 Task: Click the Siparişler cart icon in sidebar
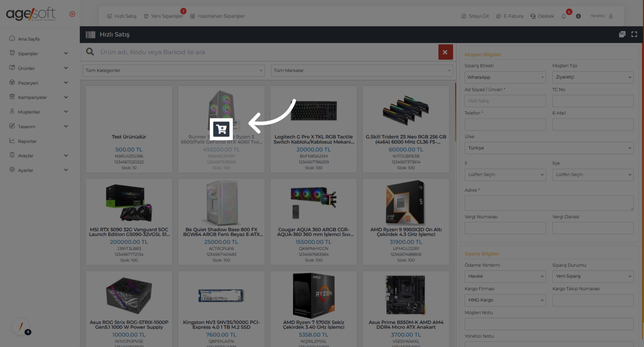pos(12,53)
